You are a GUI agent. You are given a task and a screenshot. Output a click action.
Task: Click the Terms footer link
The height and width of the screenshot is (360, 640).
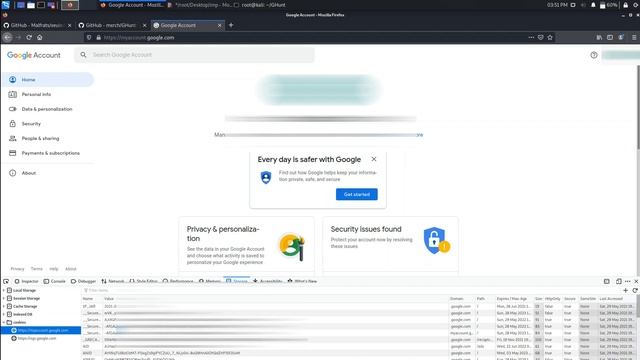coord(36,269)
